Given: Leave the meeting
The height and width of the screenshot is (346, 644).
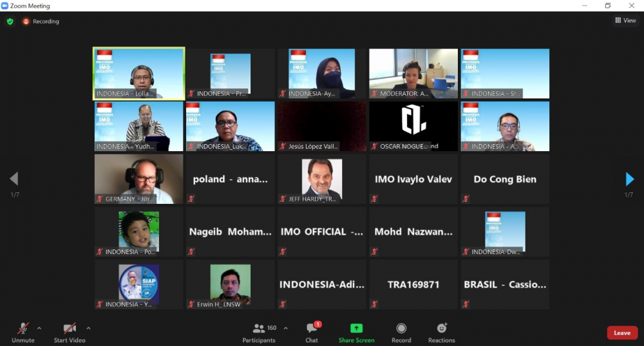Looking at the screenshot, I should point(622,333).
